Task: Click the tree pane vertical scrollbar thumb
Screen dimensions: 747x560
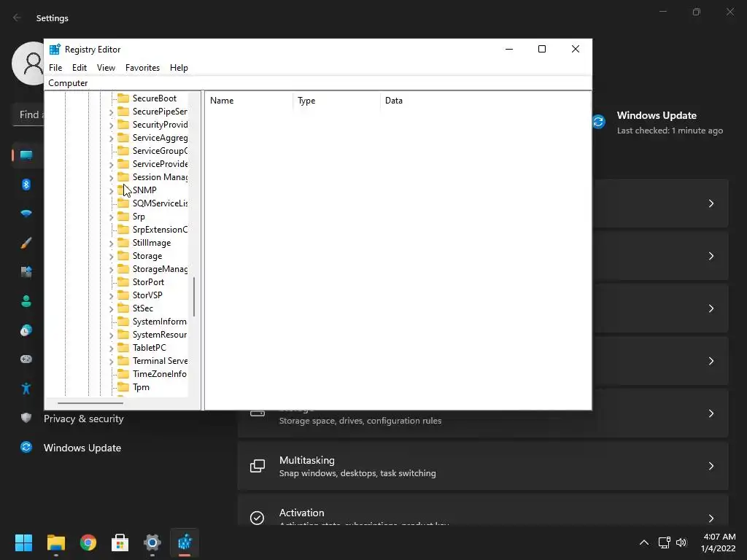Action: (x=194, y=297)
